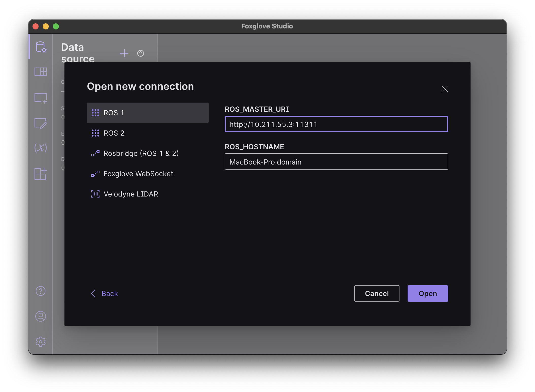Open Foxglove Studio settings gear

pos(41,341)
